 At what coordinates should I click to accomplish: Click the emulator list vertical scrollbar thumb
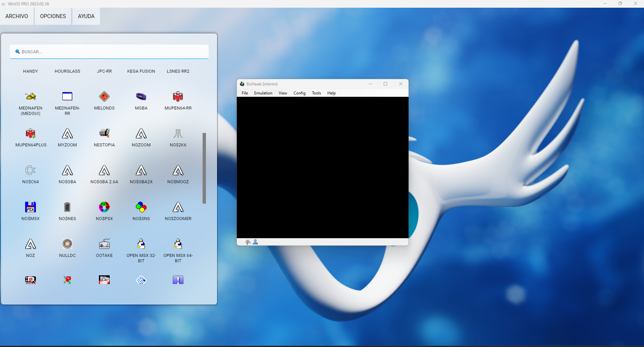coord(204,168)
